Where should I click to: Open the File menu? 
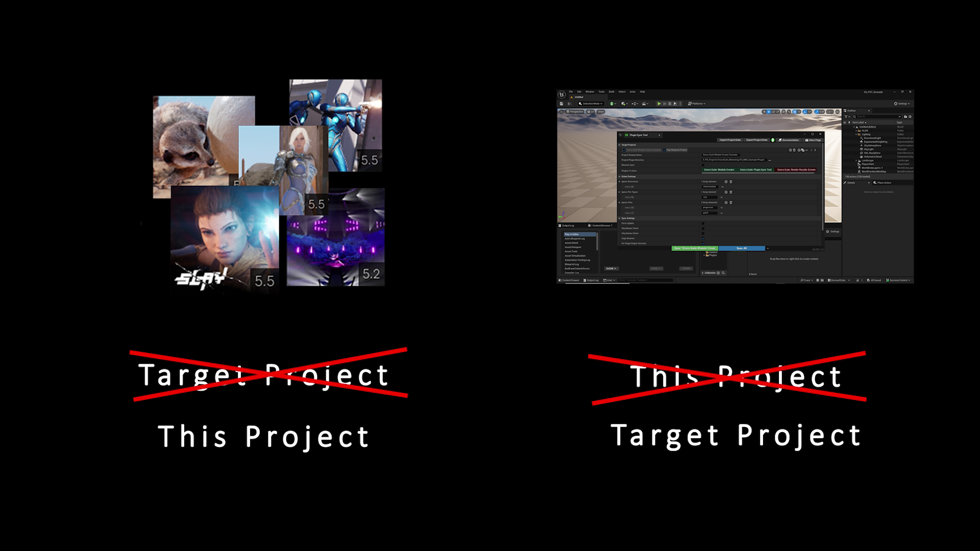[571, 92]
